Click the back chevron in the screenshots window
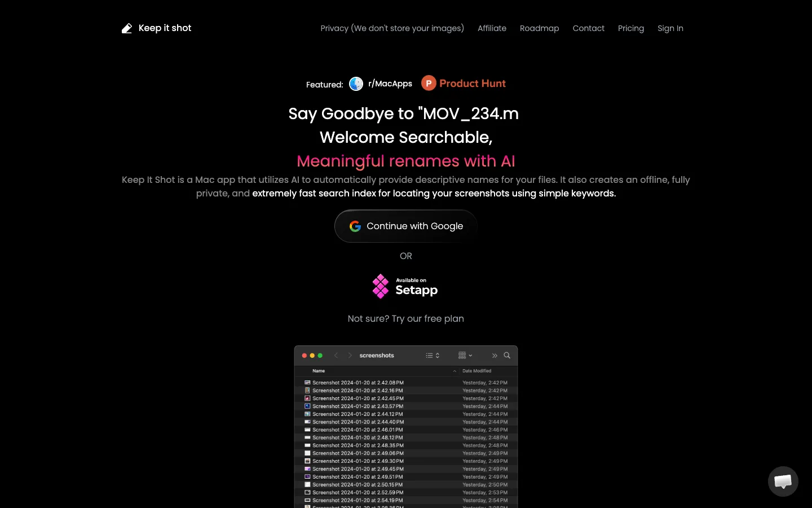The height and width of the screenshot is (508, 812). point(336,356)
